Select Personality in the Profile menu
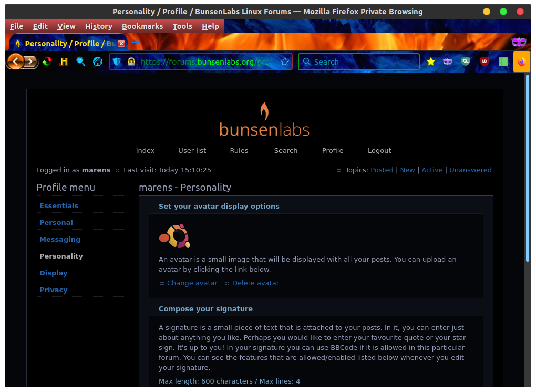Image resolution: width=536 pixels, height=392 pixels. pos(61,256)
